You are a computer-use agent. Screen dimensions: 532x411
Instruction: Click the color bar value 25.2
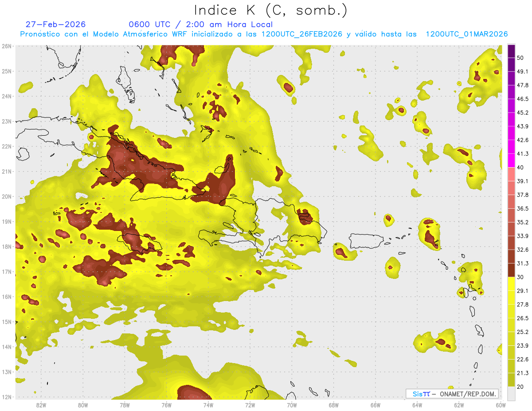[x=523, y=332]
